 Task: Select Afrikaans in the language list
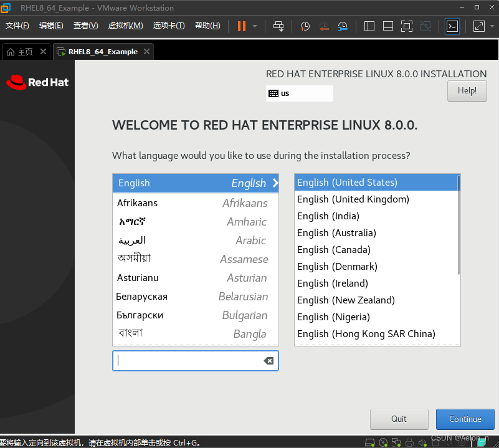pos(196,203)
